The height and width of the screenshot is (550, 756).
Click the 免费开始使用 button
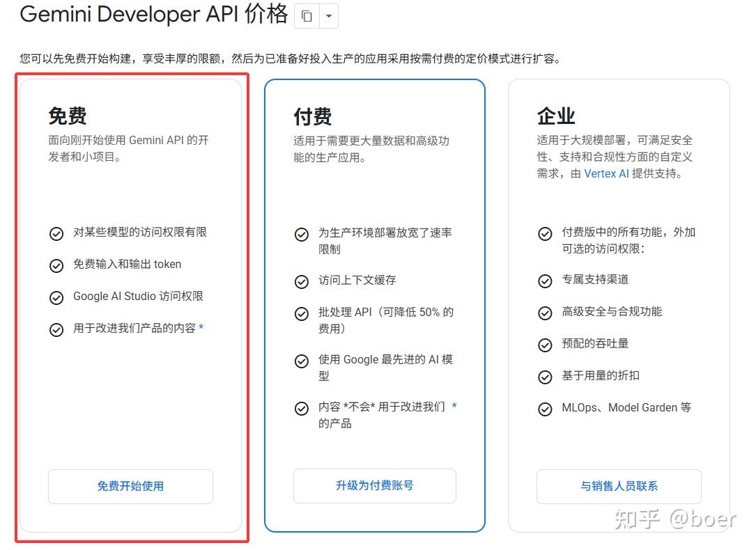[130, 487]
